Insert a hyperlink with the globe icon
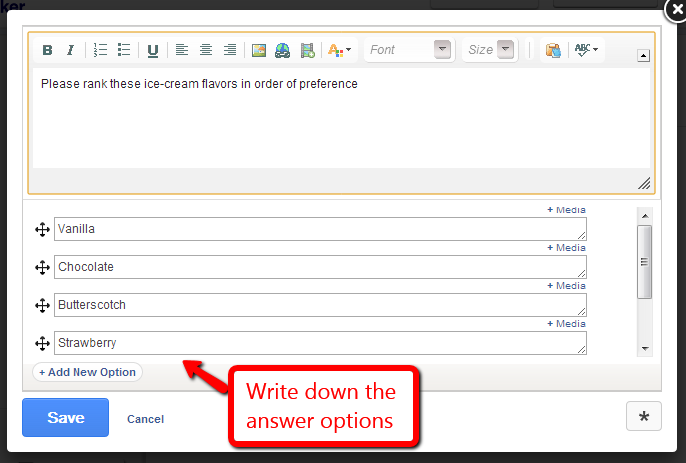 [283, 50]
